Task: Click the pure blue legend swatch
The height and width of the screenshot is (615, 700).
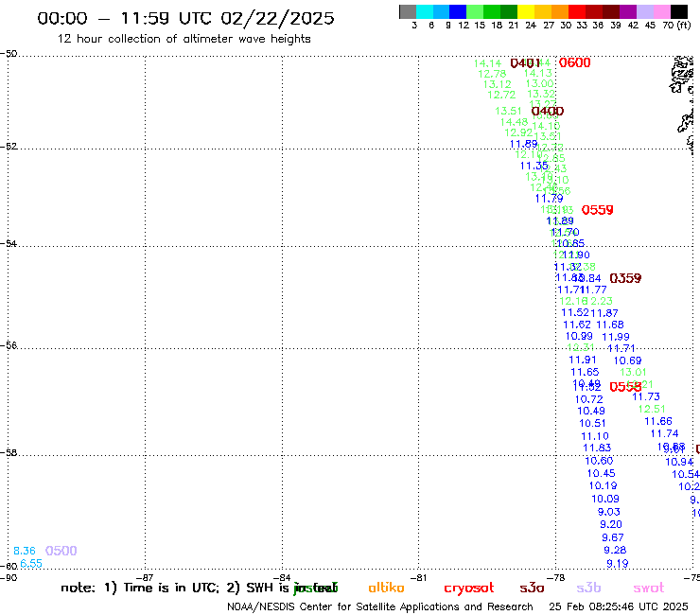Action: (458, 11)
